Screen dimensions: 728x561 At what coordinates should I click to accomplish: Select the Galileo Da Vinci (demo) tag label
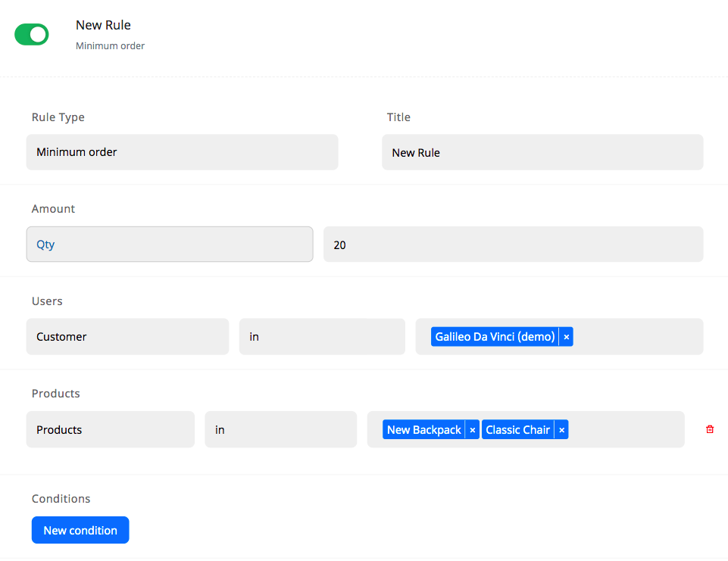[495, 337]
